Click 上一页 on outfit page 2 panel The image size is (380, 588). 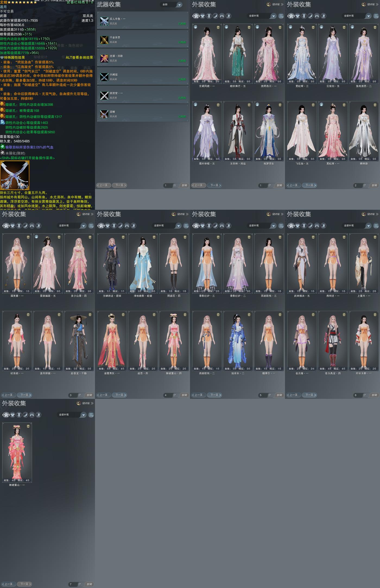click(293, 185)
